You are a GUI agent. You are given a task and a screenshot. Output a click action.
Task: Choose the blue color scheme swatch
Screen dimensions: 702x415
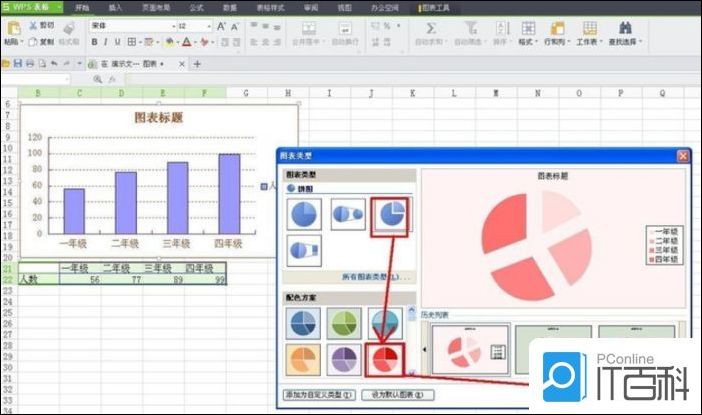(304, 323)
